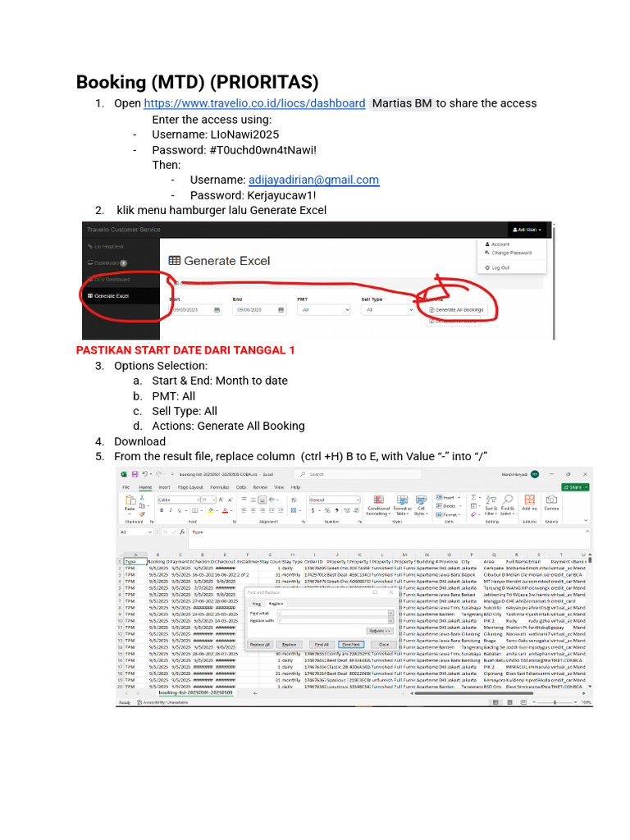This screenshot has height=840, width=630.
Task: Open the adijayadirian@gmail.com email link
Action: coord(313,180)
